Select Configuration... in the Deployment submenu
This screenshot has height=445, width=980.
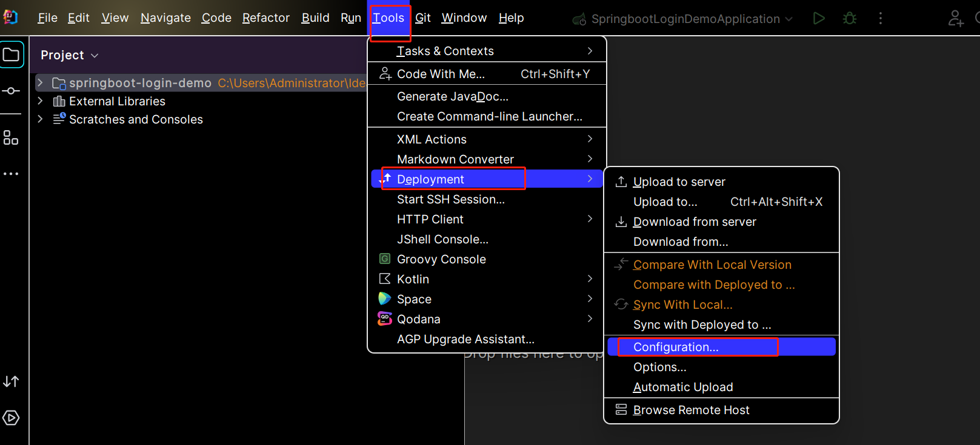tap(676, 347)
